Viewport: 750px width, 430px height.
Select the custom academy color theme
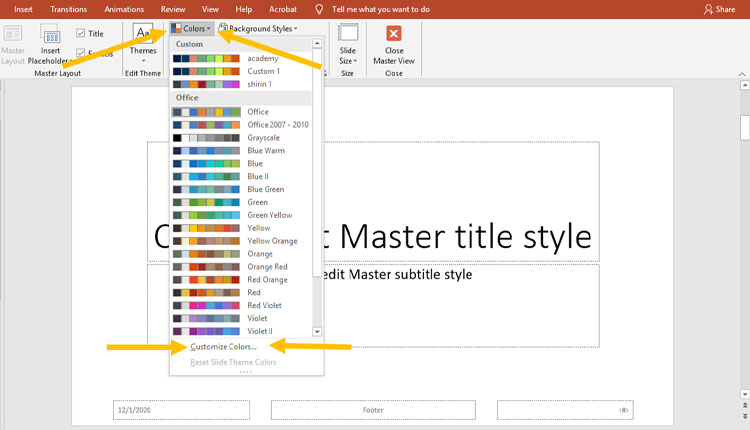tap(262, 58)
